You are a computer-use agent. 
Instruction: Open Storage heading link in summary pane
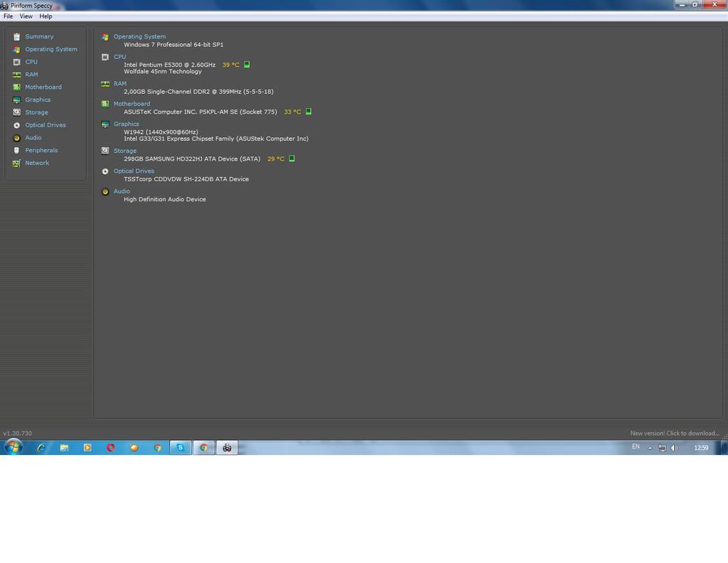[125, 151]
